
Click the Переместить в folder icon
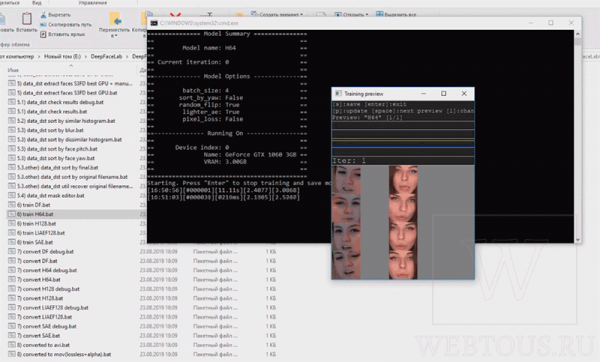[115, 19]
